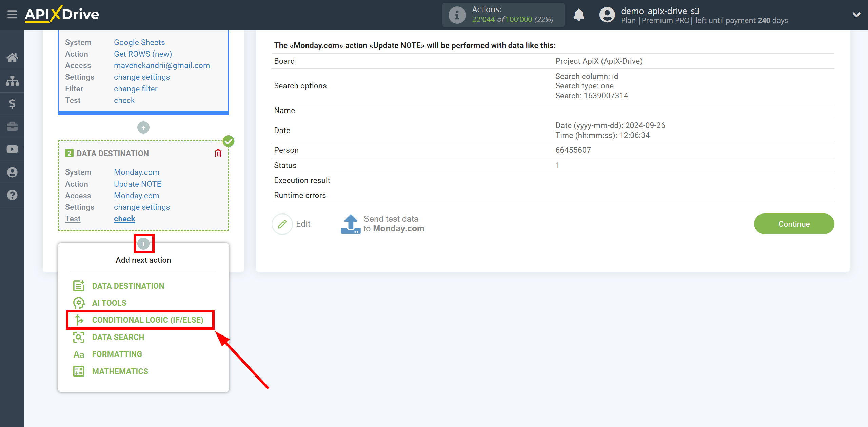Select FORMATTING menu option
The image size is (868, 427).
coord(117,354)
